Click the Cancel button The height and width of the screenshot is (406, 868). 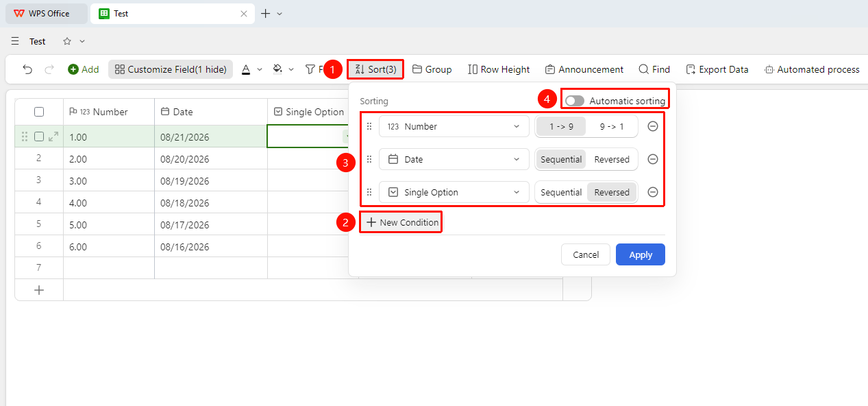point(586,254)
